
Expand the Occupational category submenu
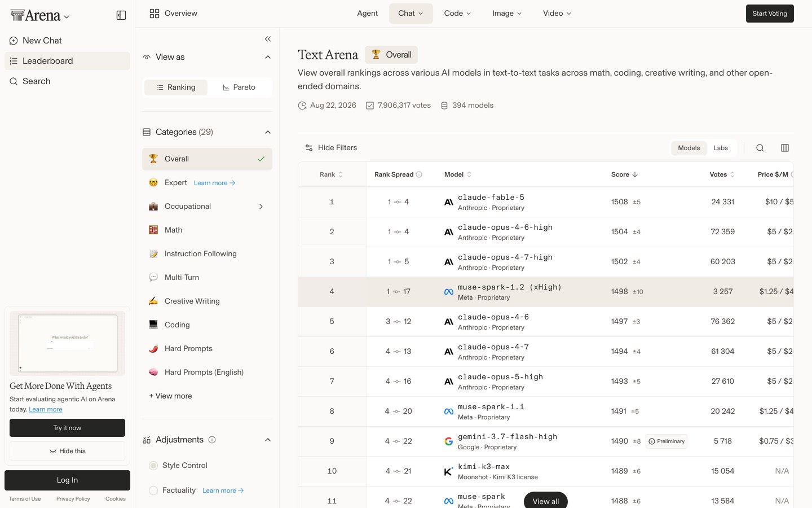coord(261,207)
